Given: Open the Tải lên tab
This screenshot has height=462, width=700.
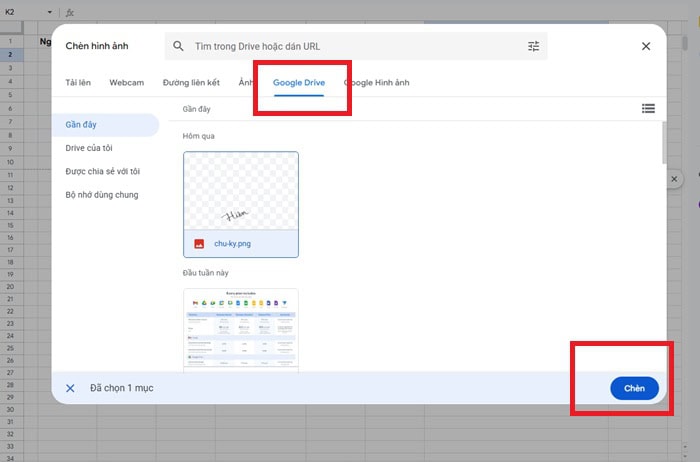Looking at the screenshot, I should [79, 82].
